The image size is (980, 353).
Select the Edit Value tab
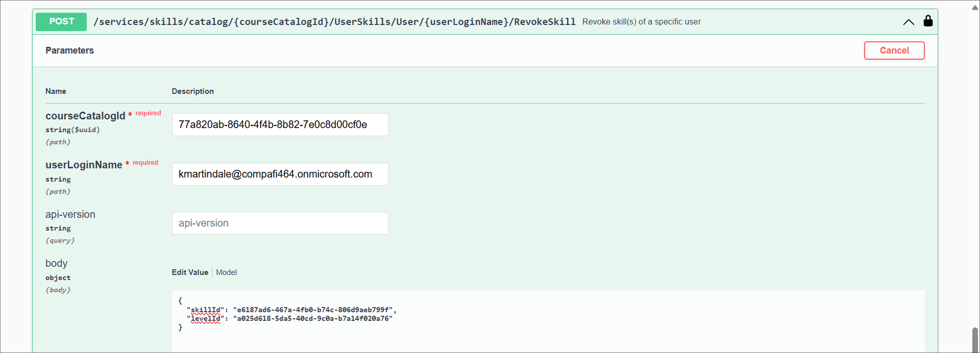190,272
